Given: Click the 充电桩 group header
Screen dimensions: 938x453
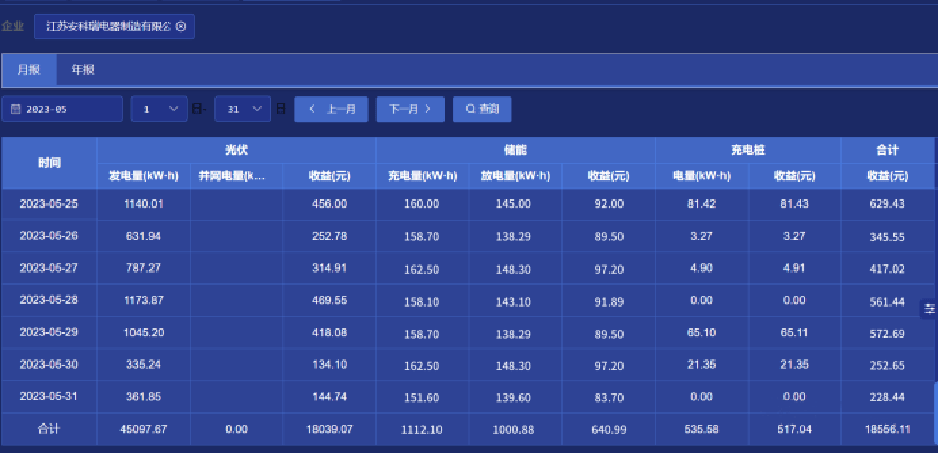Looking at the screenshot, I should click(748, 150).
